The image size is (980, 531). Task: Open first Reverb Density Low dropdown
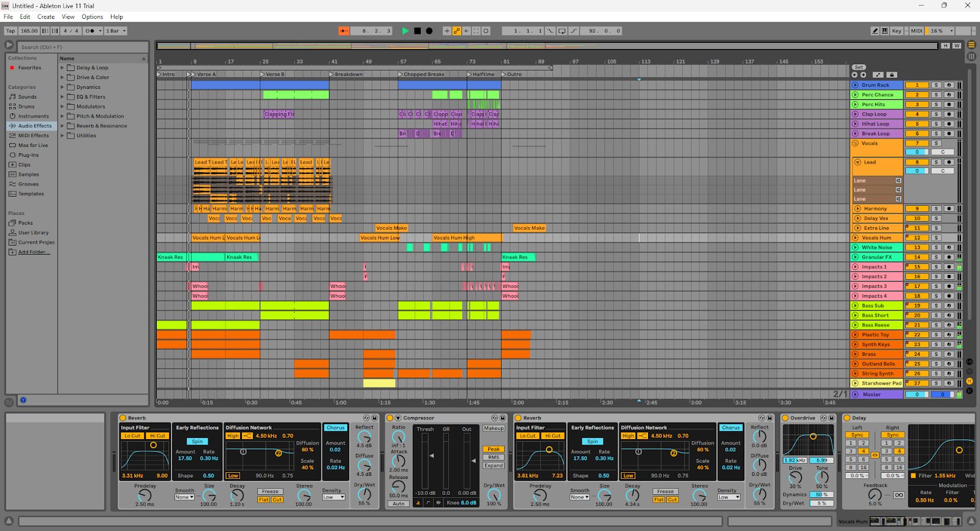(334, 497)
